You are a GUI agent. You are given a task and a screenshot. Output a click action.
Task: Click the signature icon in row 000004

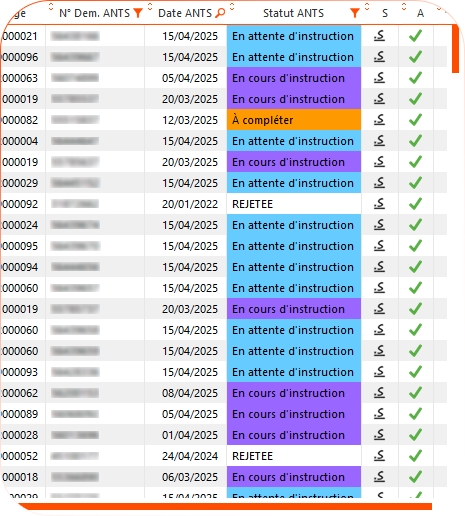pyautogui.click(x=379, y=141)
